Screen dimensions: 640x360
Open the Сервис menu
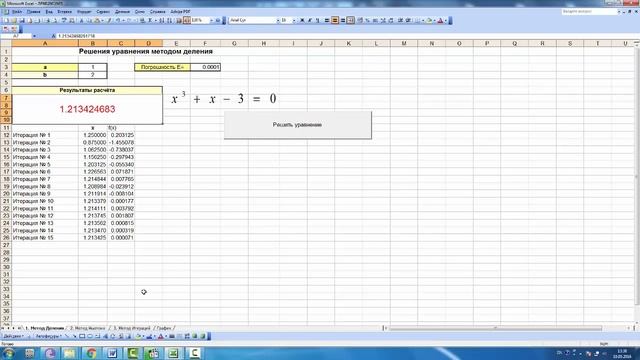[103, 11]
